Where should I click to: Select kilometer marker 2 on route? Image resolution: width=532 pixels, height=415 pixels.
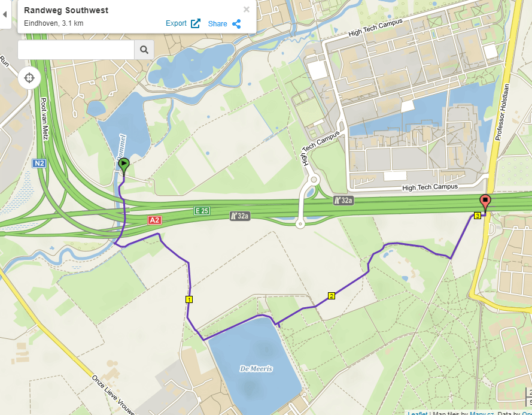pos(332,296)
